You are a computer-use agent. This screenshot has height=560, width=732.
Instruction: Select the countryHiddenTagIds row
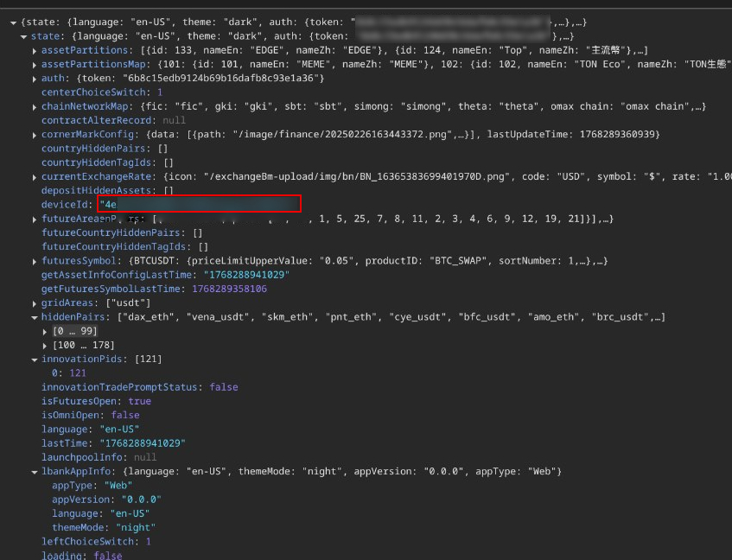(x=107, y=162)
